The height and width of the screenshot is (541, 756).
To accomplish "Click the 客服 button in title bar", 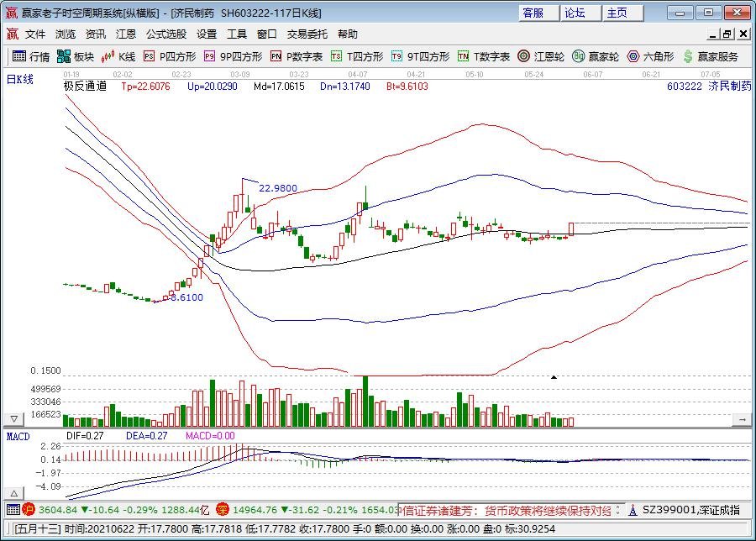I will coord(538,13).
